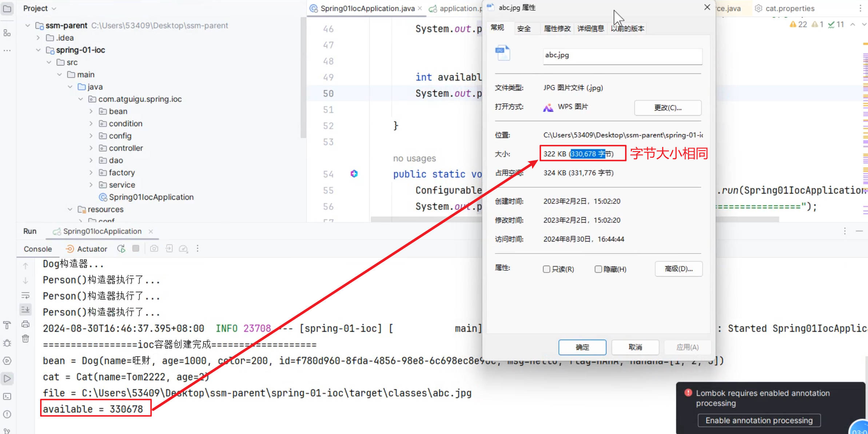Toggle the soft-wrap icon in the console gutter
Image resolution: width=868 pixels, height=434 pixels.
[x=25, y=295]
